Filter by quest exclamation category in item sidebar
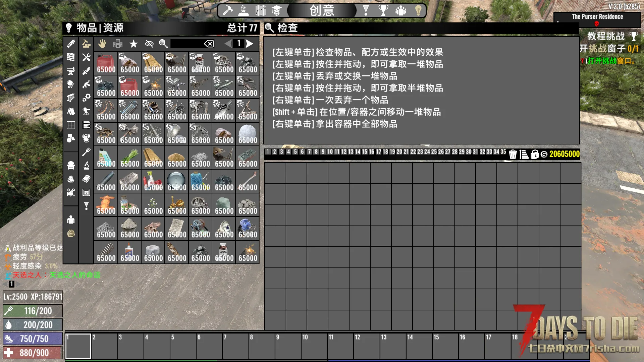The width and height of the screenshot is (644, 362). pyautogui.click(x=86, y=206)
